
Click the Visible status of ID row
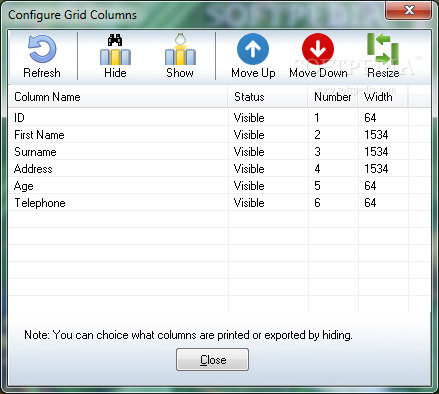[x=249, y=118]
